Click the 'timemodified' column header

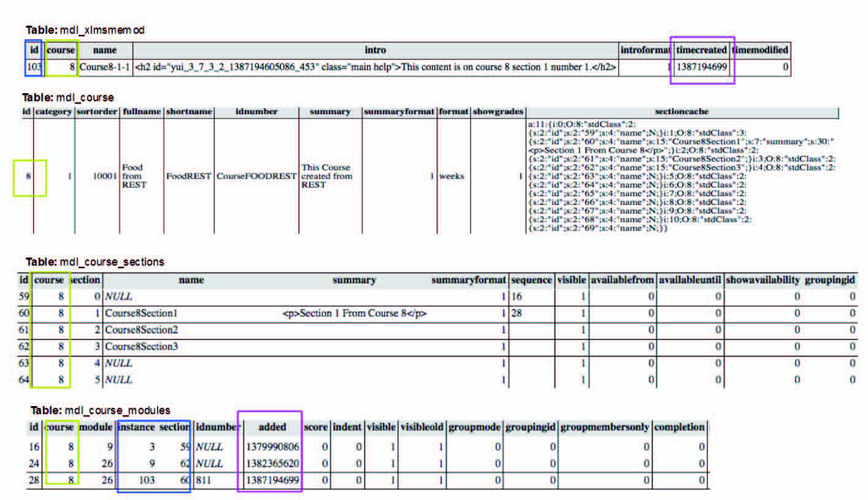point(761,50)
